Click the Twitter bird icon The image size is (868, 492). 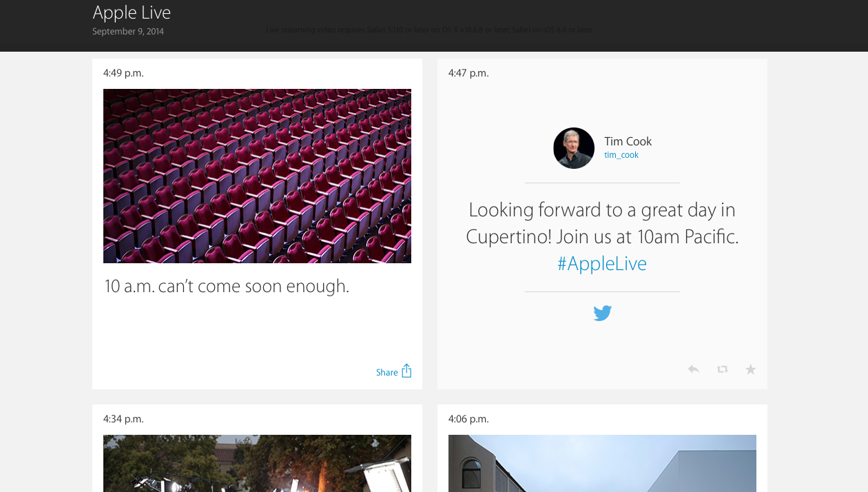point(603,314)
